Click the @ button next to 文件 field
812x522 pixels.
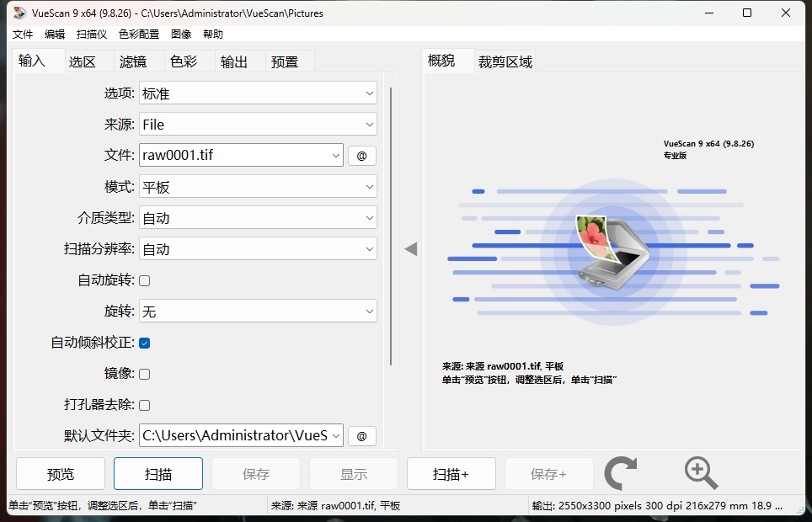[362, 156]
